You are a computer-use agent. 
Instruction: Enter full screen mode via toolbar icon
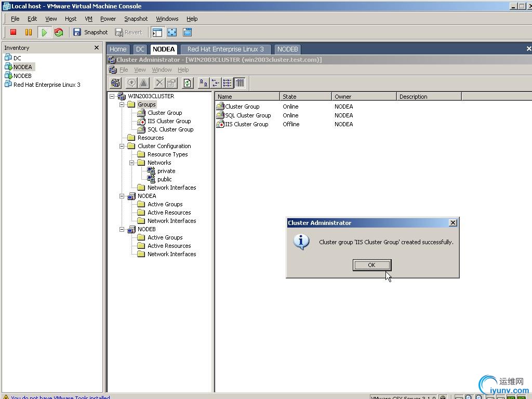[172, 32]
